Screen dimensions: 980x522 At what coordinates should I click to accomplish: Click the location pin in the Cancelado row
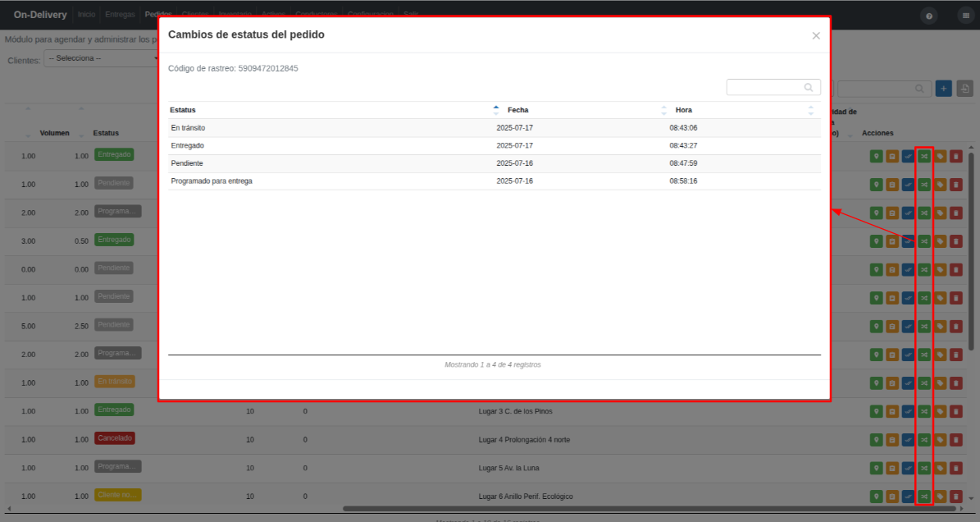pyautogui.click(x=876, y=439)
